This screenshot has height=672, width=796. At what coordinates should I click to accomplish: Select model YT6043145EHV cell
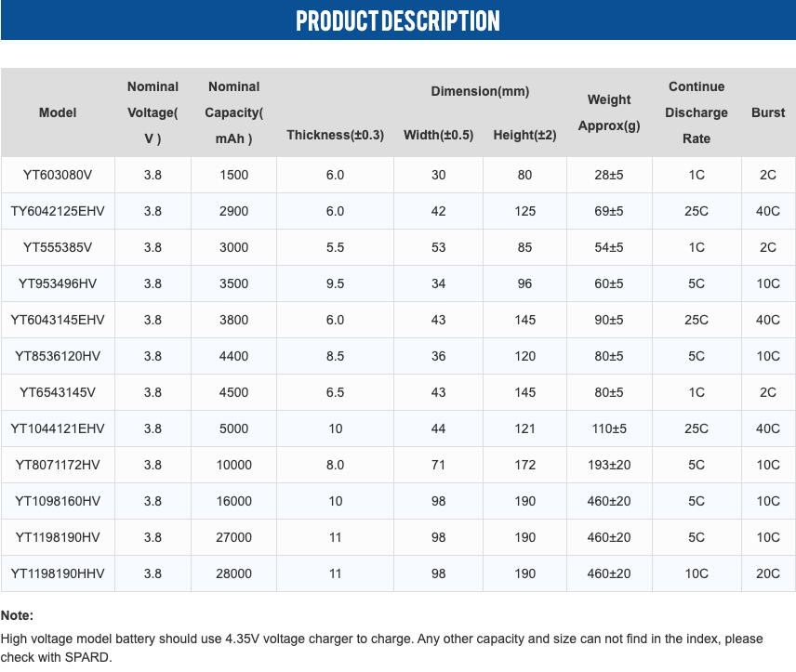pyautogui.click(x=58, y=320)
